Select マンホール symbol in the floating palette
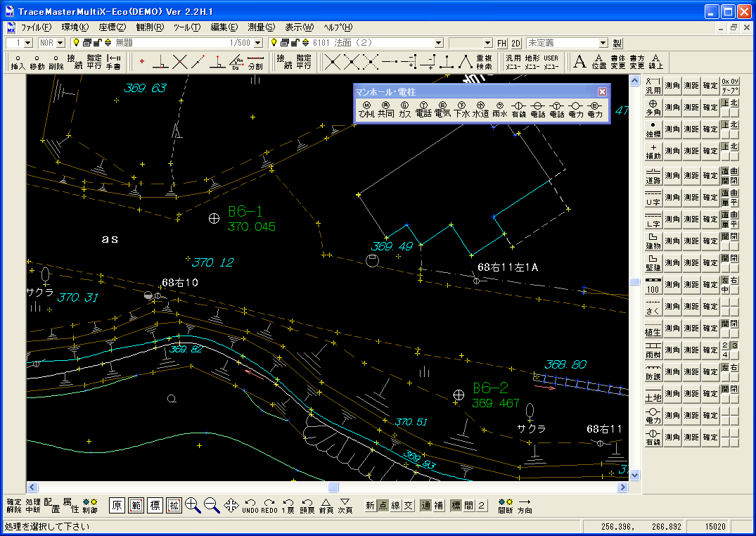Viewport: 756px width, 536px height. coord(366,110)
